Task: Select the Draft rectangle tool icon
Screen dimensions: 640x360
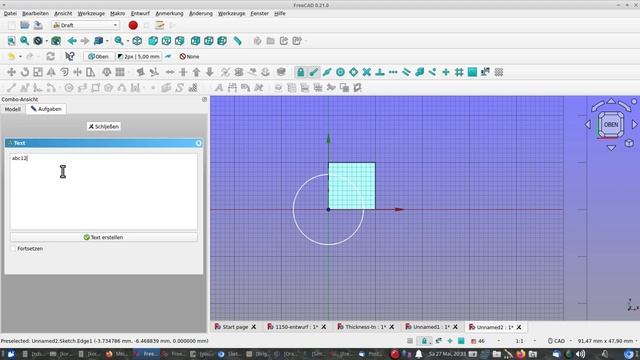Action: tap(96, 88)
